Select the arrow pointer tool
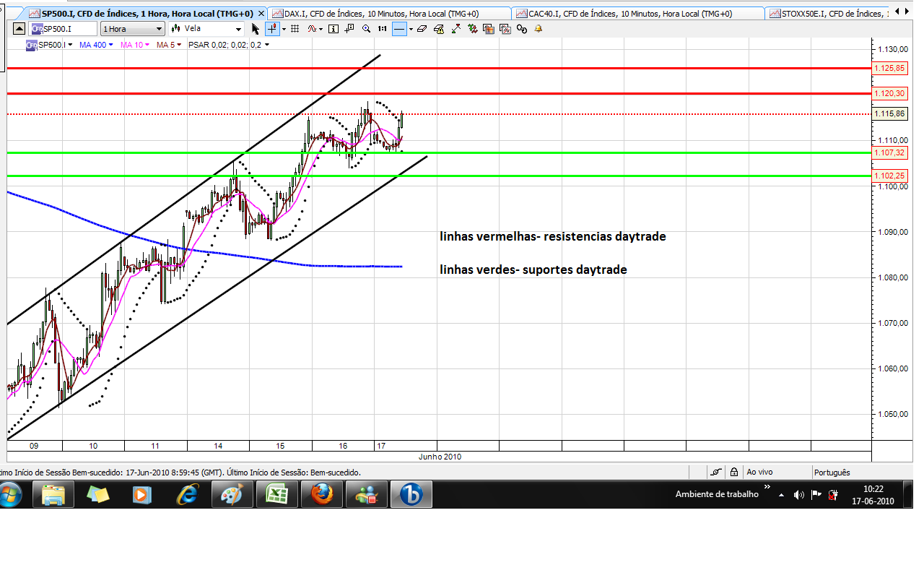 [256, 28]
